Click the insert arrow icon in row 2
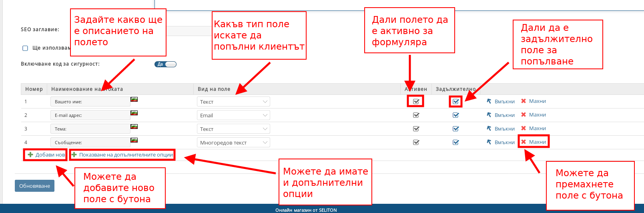This screenshot has width=644, height=213. pos(489,115)
